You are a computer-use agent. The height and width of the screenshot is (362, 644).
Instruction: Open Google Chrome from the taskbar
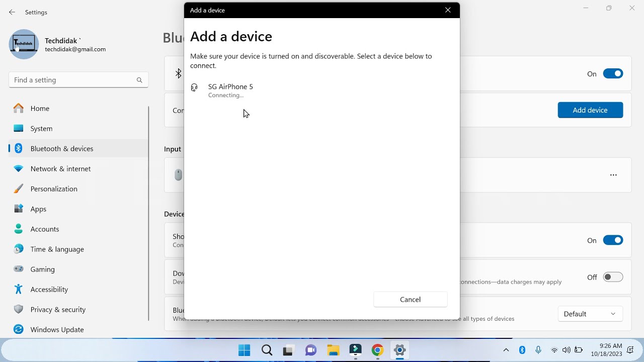pos(377,350)
